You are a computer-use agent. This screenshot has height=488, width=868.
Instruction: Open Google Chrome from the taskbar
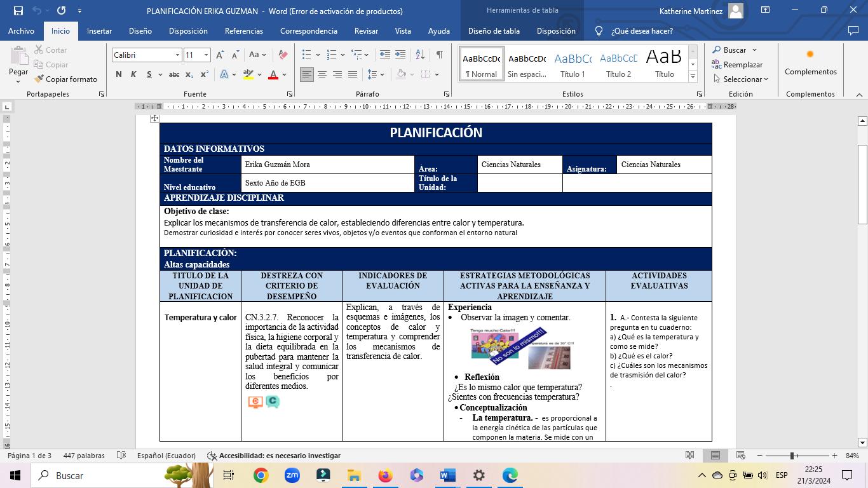click(261, 475)
